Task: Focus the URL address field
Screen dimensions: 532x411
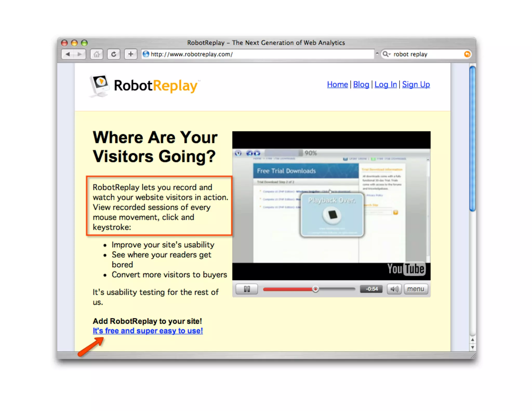Action: tap(258, 54)
